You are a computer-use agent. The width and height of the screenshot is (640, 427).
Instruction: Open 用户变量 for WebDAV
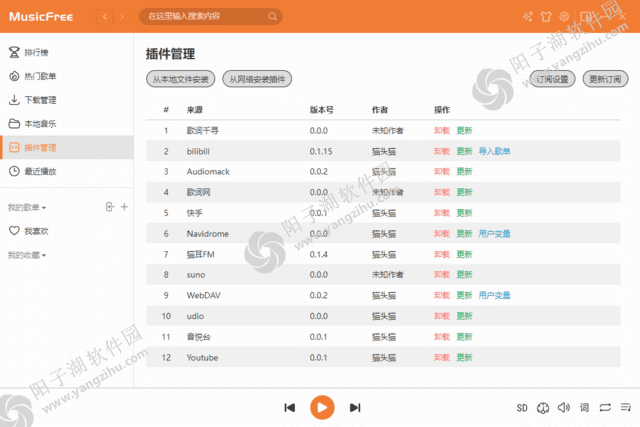click(494, 296)
